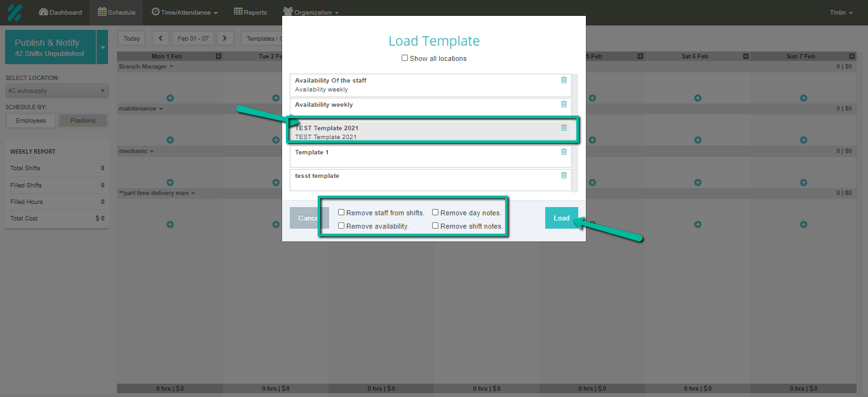Delete the 'Availability weekly' template
The width and height of the screenshot is (868, 397).
(x=564, y=104)
